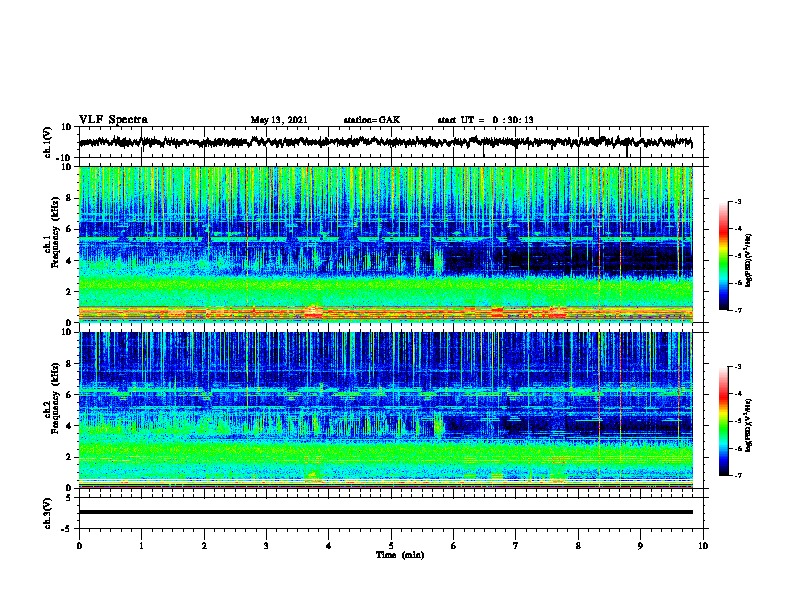Click the time axis tick label "8"
The image size is (792, 612).
(x=578, y=546)
